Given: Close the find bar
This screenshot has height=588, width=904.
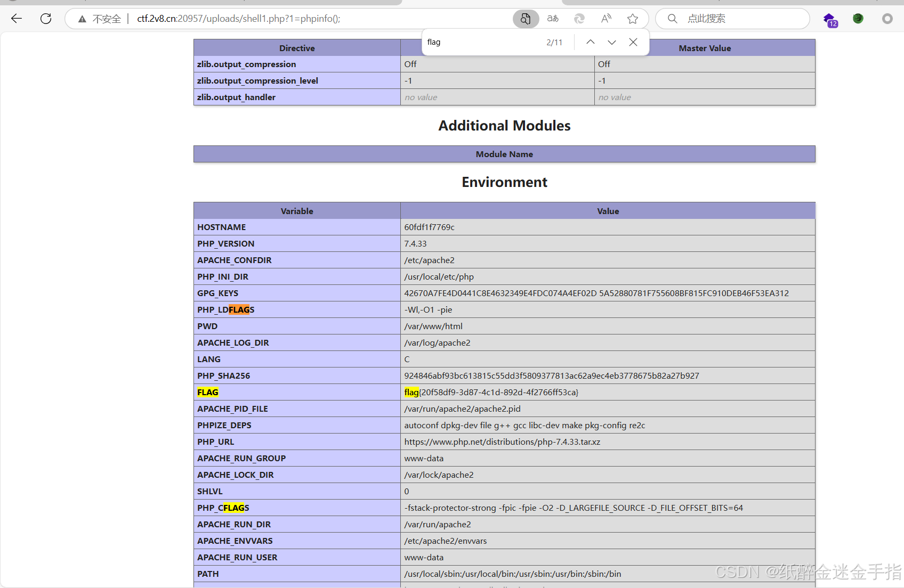Looking at the screenshot, I should pyautogui.click(x=633, y=42).
